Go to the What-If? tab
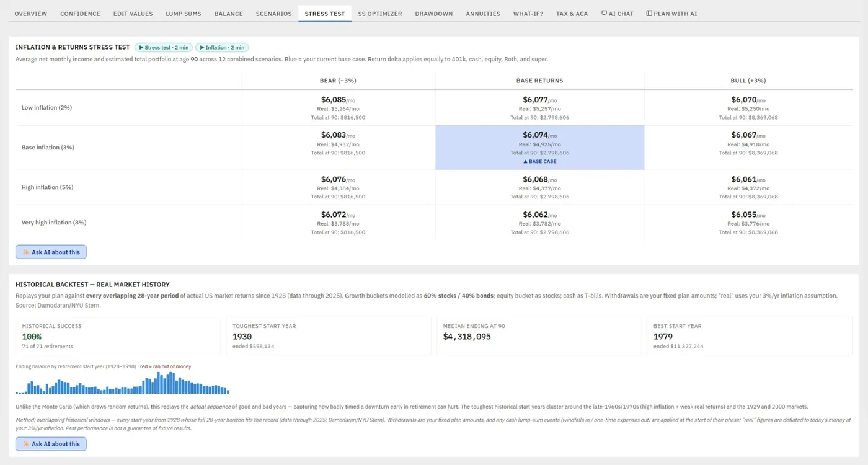This screenshot has height=465, width=868. click(528, 14)
